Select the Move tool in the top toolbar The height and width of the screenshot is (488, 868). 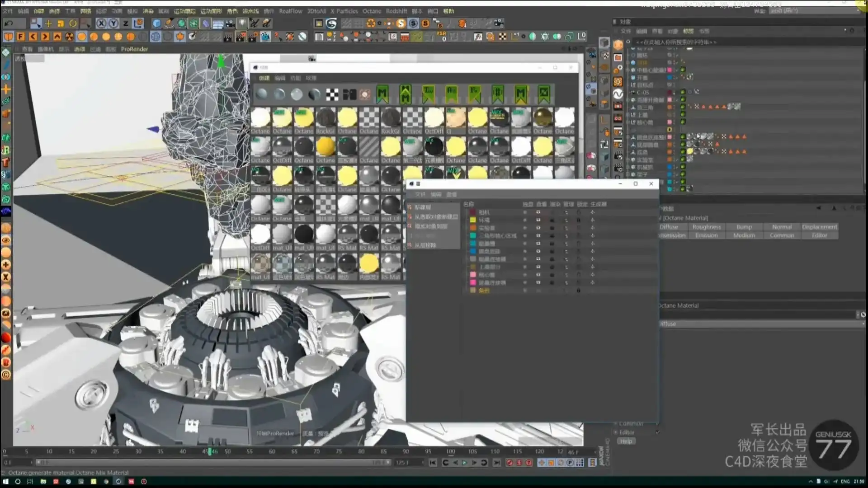point(48,23)
